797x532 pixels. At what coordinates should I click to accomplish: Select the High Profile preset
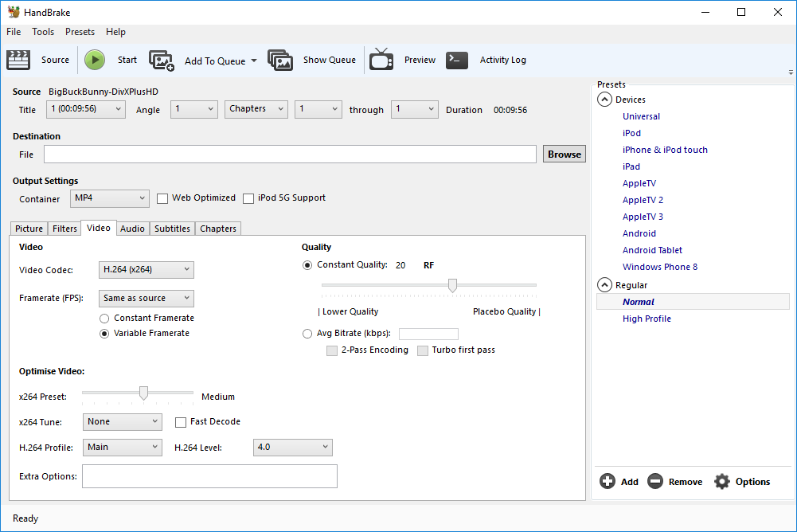647,319
